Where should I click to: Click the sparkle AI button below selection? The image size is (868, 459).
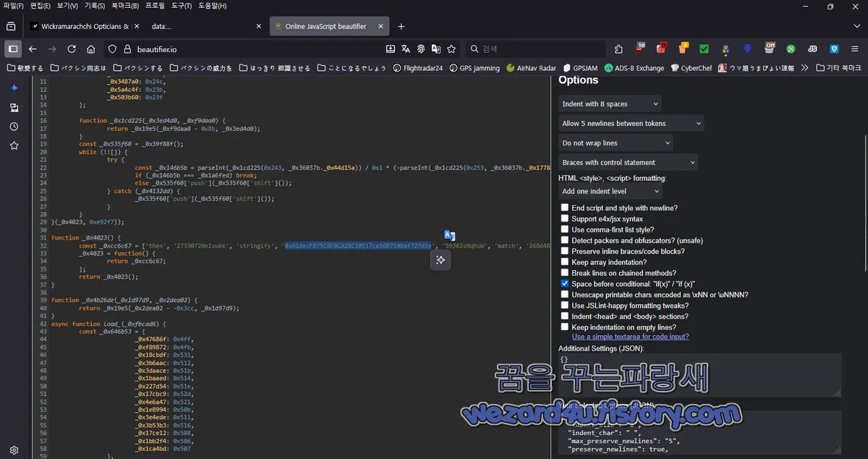coord(441,261)
